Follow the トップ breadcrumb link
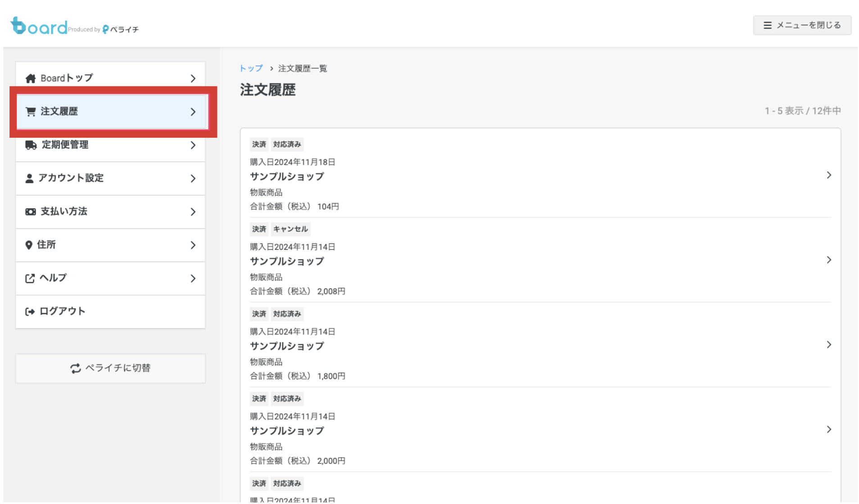The width and height of the screenshot is (859, 504). [251, 68]
